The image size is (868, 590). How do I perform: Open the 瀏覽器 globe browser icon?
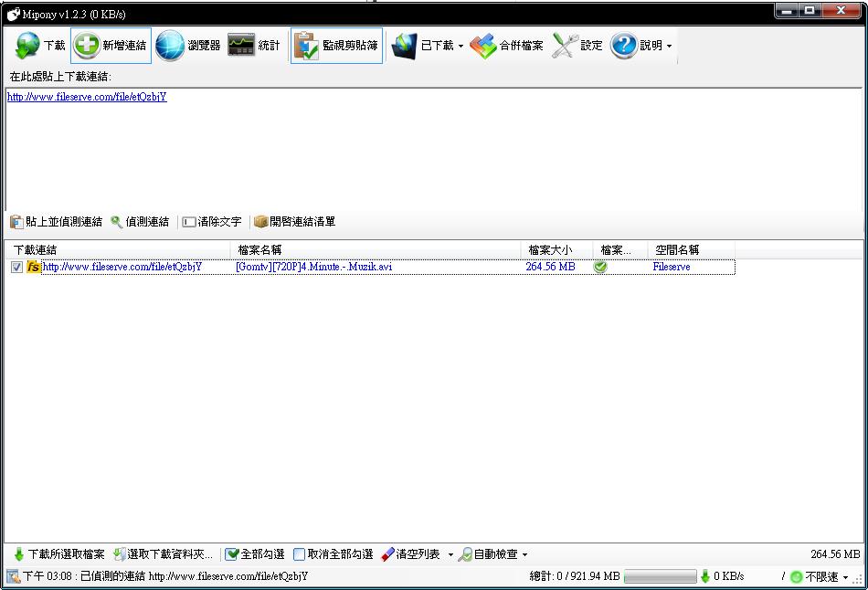[x=169, y=46]
